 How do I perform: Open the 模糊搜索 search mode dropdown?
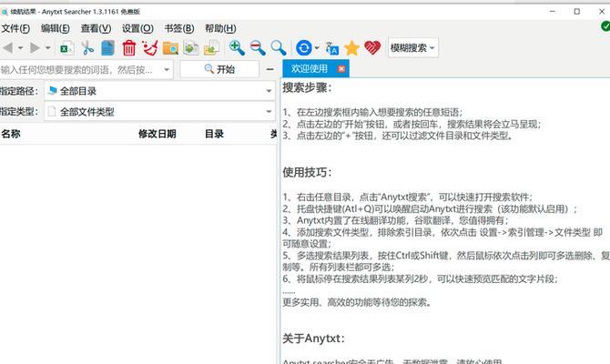click(x=412, y=48)
